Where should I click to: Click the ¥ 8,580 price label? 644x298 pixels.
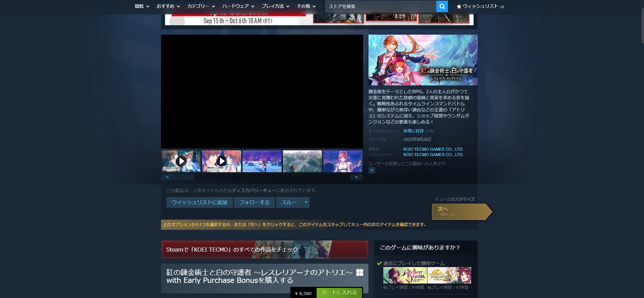(303, 293)
